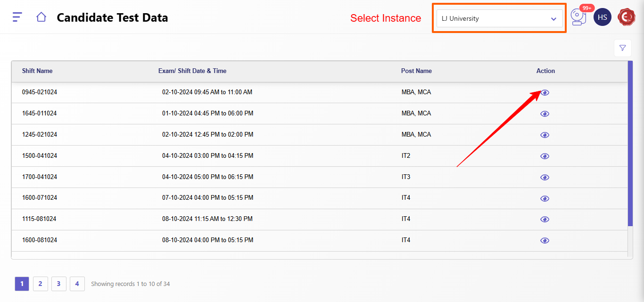Go to Home via house icon
The image size is (644, 302).
(41, 17)
